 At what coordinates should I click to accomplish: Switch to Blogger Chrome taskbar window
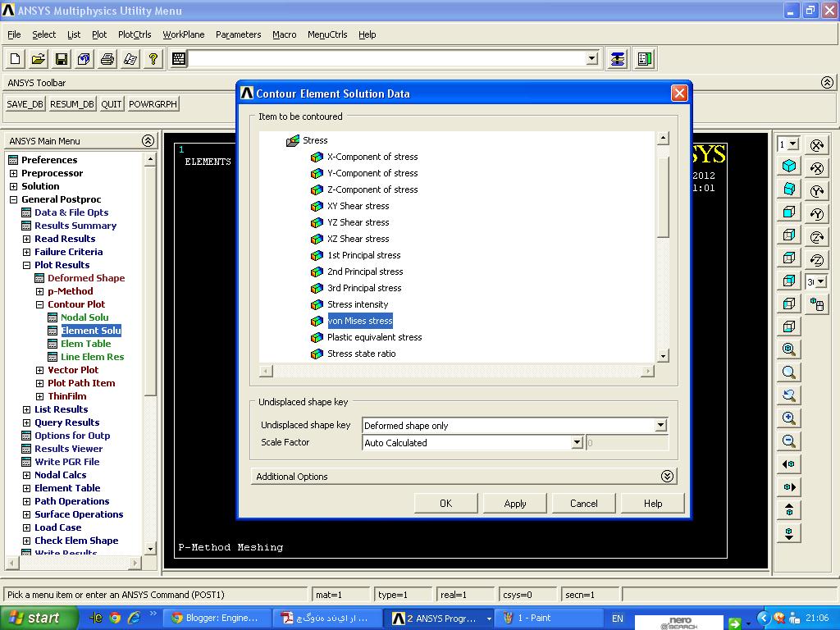216,618
